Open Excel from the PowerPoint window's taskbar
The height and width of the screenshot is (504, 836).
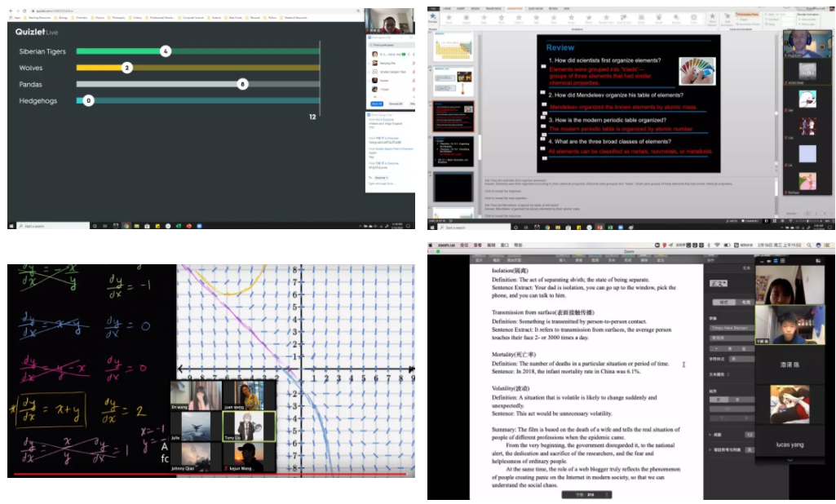(x=610, y=228)
